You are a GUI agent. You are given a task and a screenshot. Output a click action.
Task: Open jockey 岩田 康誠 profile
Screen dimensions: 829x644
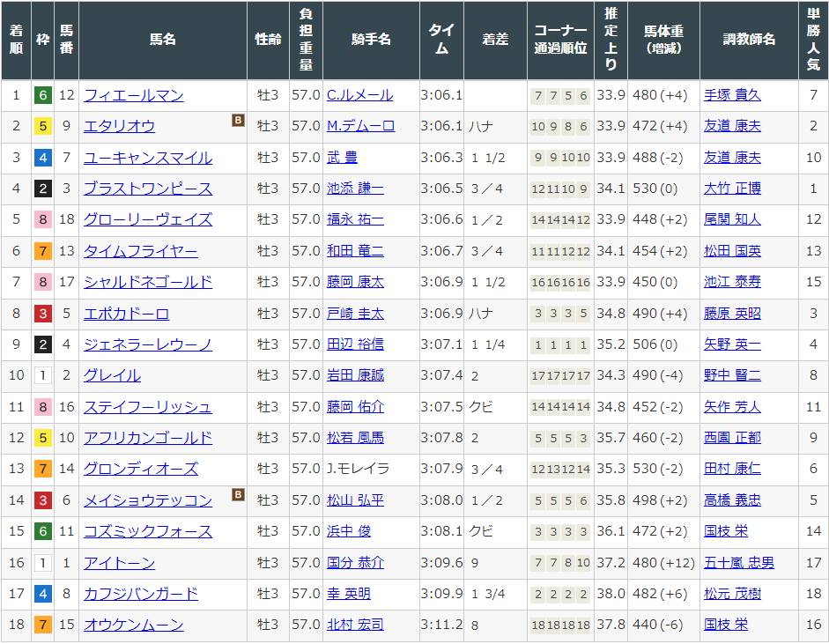[x=355, y=375]
